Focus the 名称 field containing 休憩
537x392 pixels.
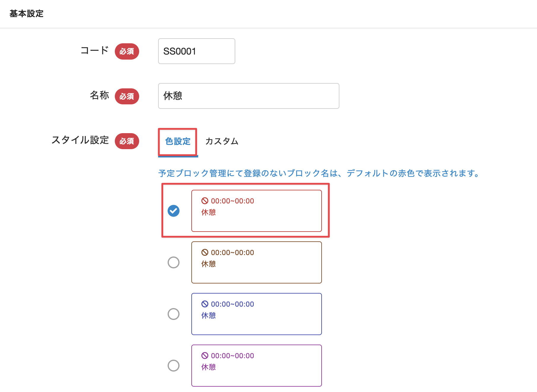[x=248, y=96]
